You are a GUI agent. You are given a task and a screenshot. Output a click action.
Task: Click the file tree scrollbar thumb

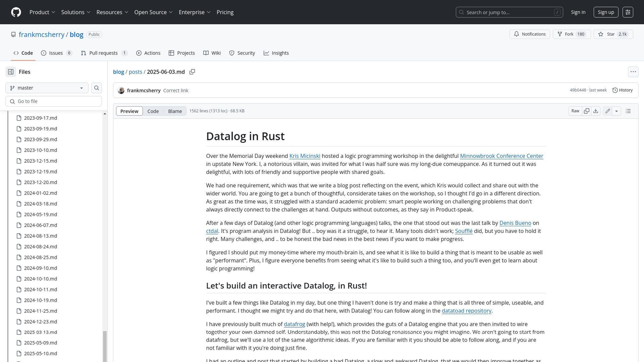(105, 346)
